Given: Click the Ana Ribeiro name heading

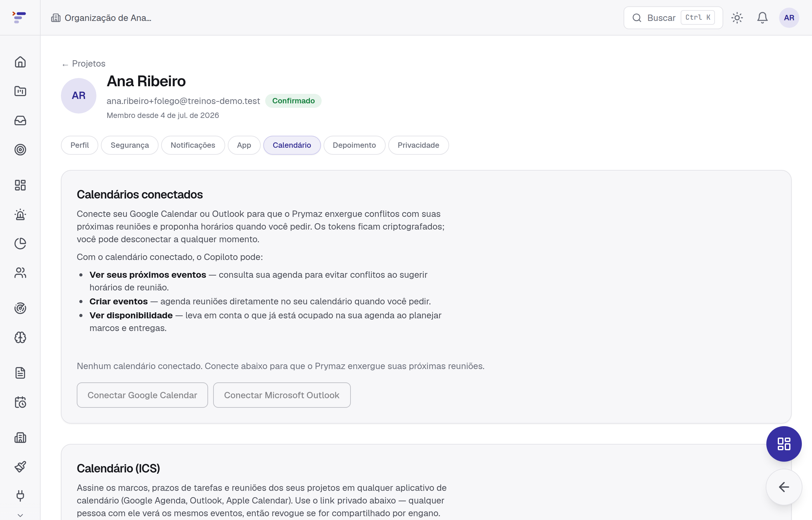Looking at the screenshot, I should [x=146, y=81].
